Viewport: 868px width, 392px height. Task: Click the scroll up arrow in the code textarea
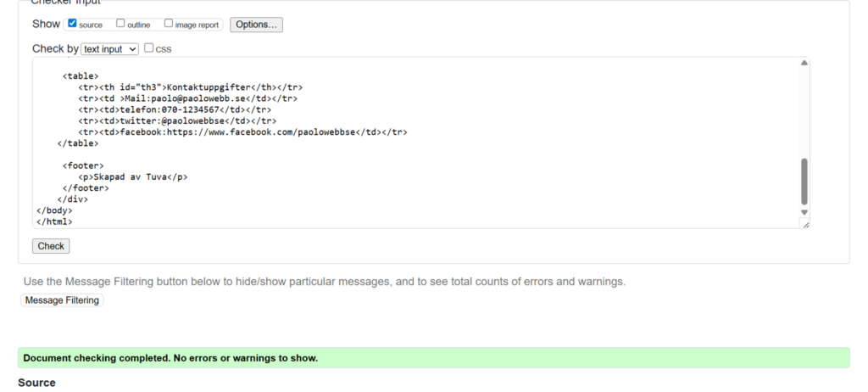point(804,63)
